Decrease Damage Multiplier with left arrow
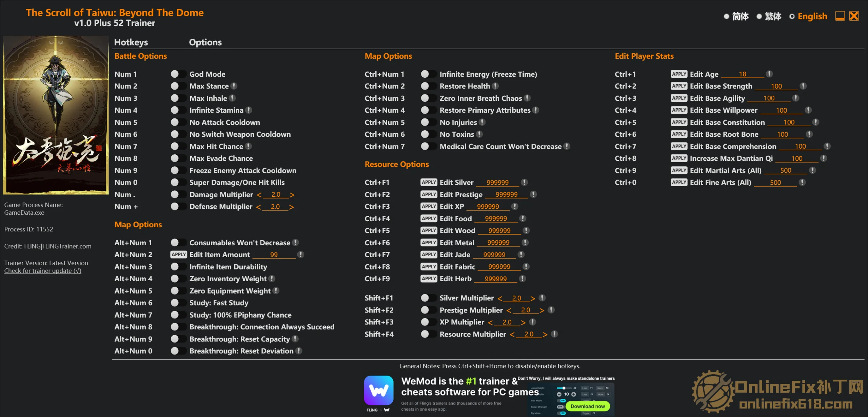Viewport: 868px width, 417px height. (x=259, y=195)
